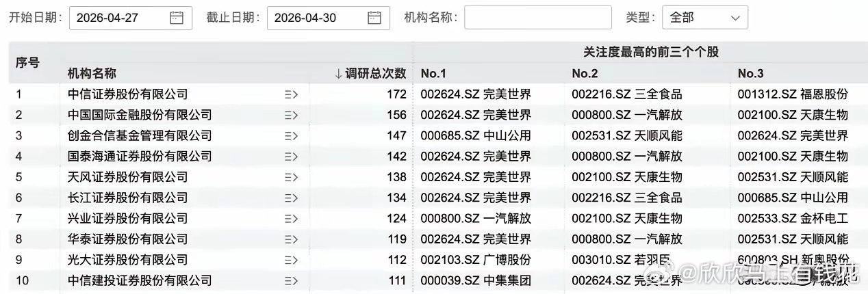Click the No.3 column header
The height and width of the screenshot is (294, 868).
click(x=751, y=73)
